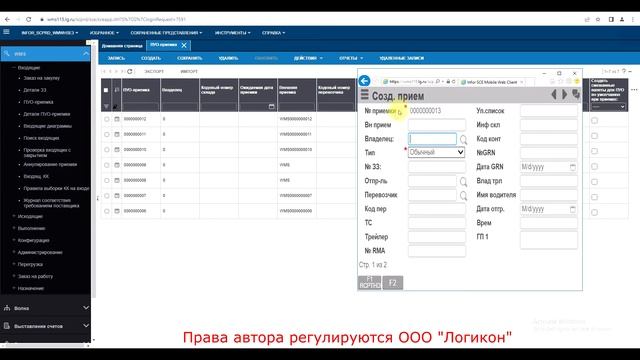This screenshot has height=360, width=640.
Task: Tick second checkbox in rightmost grid column
Action: (594, 136)
